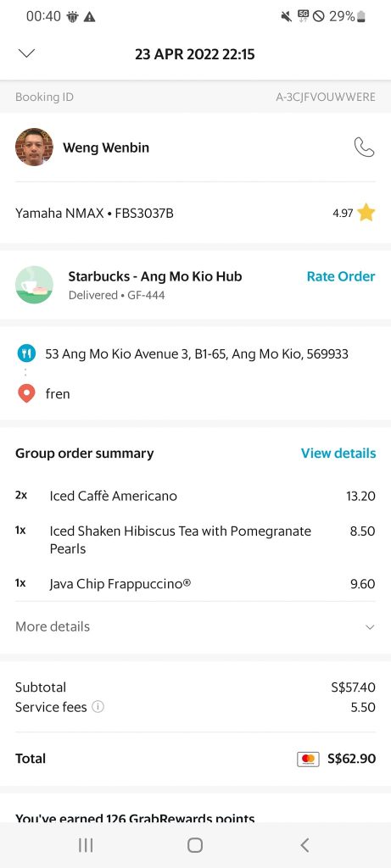Tap the red drop-off pin icon
The image size is (391, 868).
[x=26, y=393]
